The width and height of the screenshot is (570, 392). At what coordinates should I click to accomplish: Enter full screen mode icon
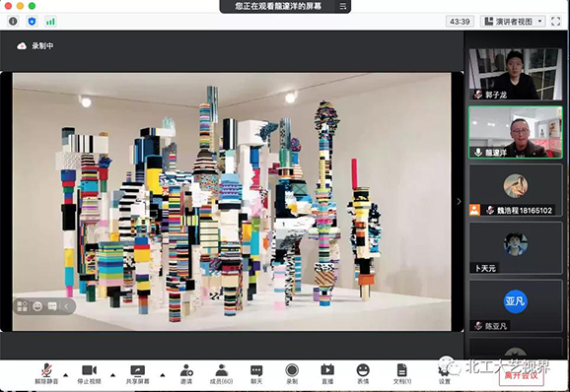(x=555, y=22)
